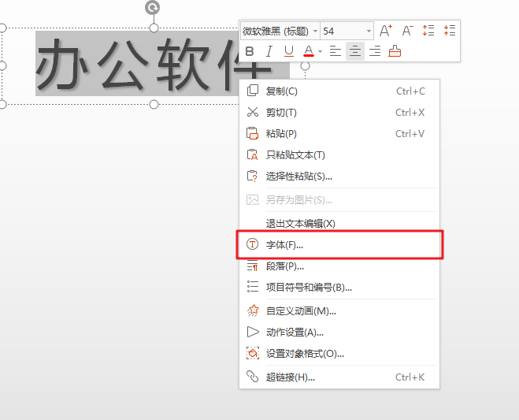
Task: Open 选择性粘贴(S)... dialog
Action: [339, 176]
